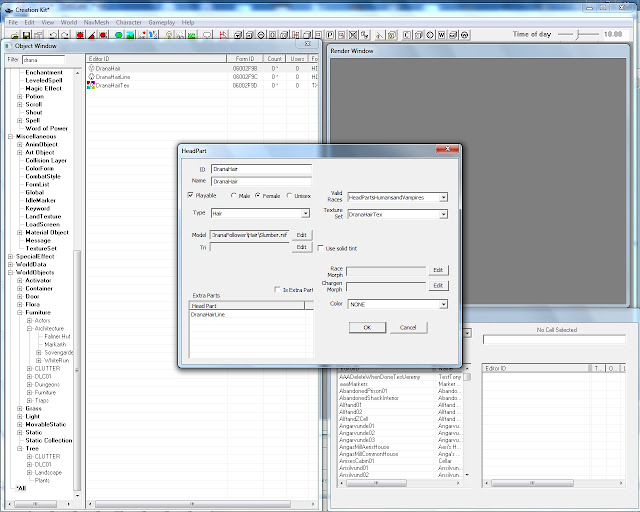Click Edit next to the Model field
This screenshot has width=640, height=512.
302,235
